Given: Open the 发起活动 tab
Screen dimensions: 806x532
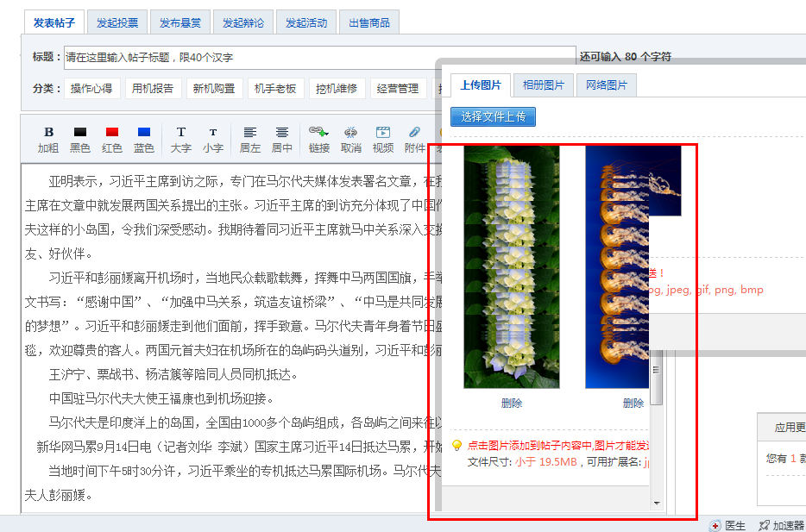Looking at the screenshot, I should (x=306, y=22).
